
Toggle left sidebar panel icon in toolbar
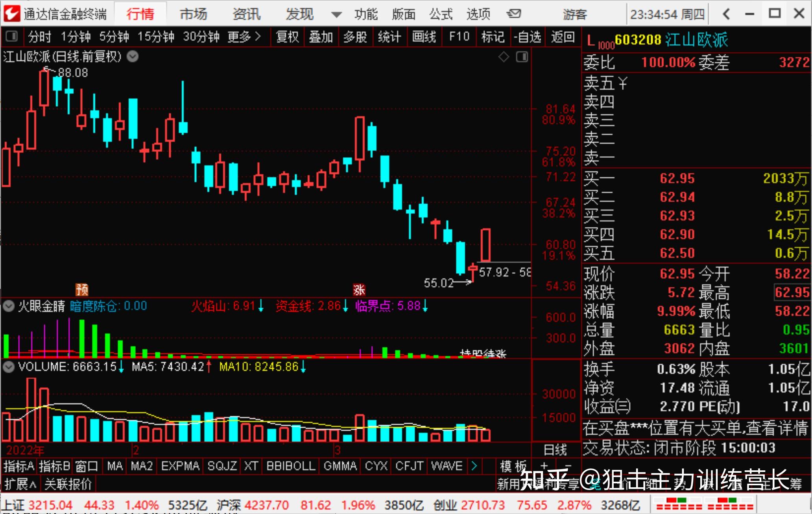point(12,37)
